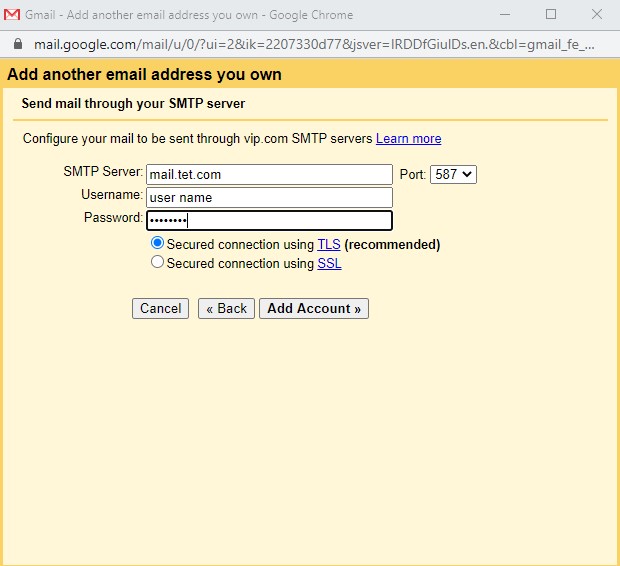
Task: Click the 'Password:' label
Action: coord(113,218)
